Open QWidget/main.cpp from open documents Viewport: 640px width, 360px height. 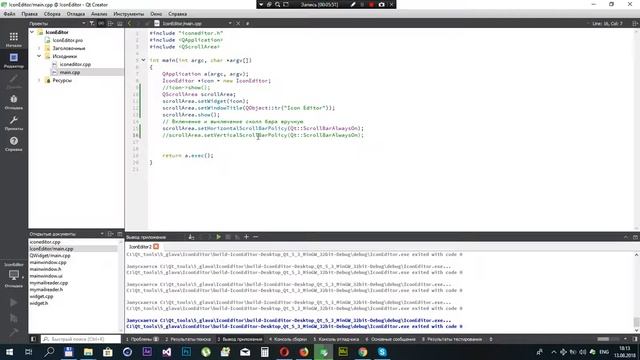(50, 256)
